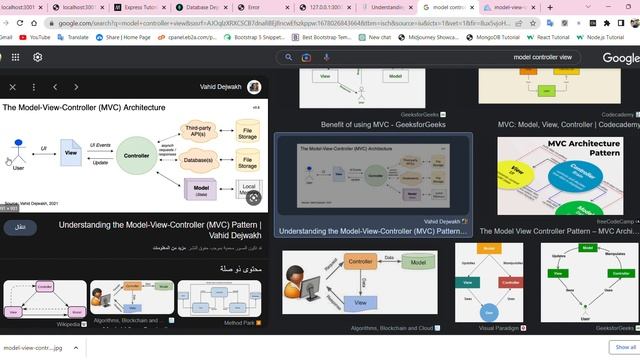Switch to the Database Dr tab
The image size is (640, 360).
[x=202, y=7]
